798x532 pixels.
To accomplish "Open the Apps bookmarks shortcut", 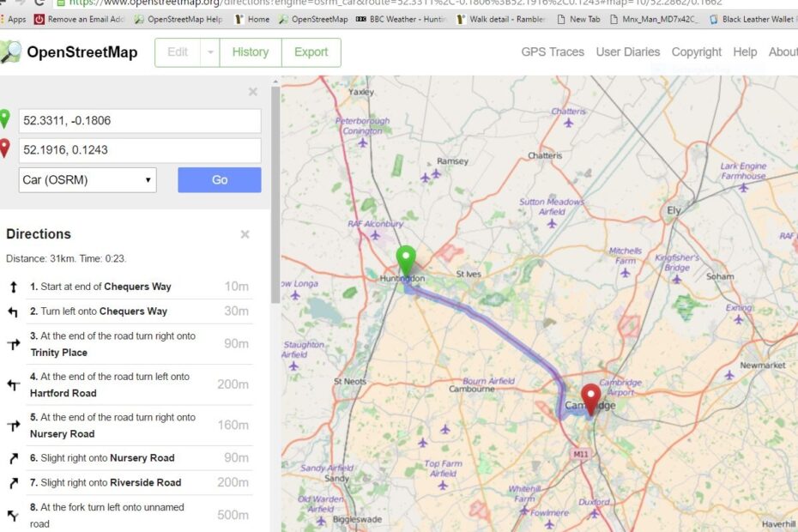I will [x=13, y=20].
